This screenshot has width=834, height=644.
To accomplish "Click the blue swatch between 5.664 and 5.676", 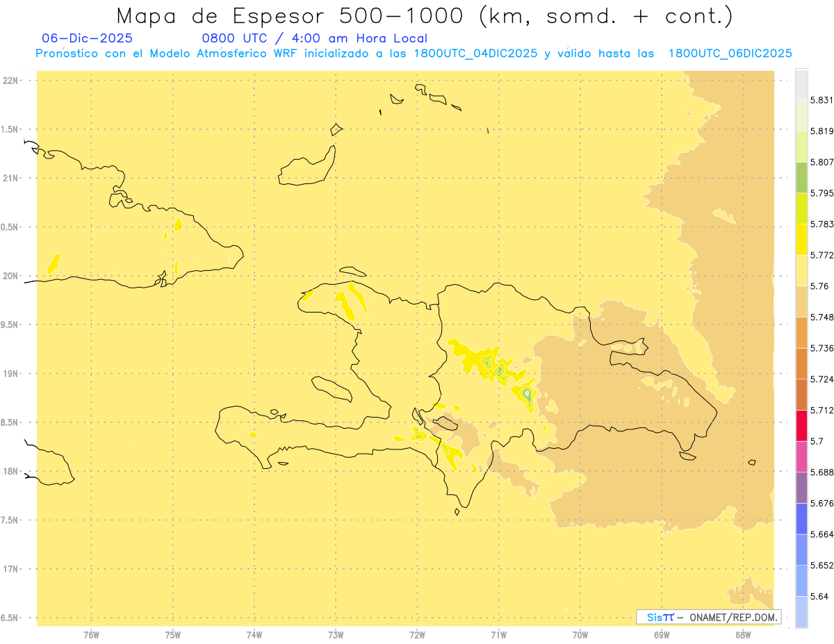I will point(801,518).
